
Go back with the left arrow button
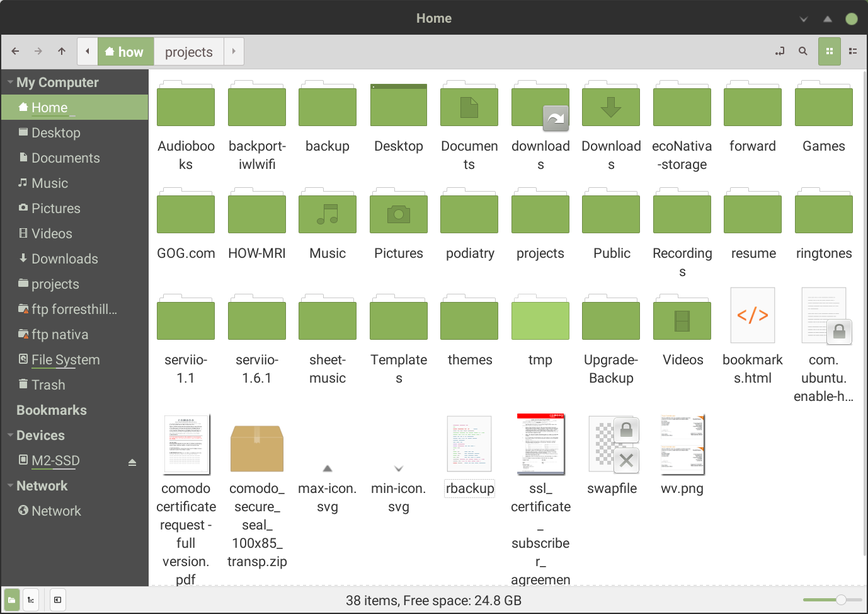pyautogui.click(x=15, y=52)
